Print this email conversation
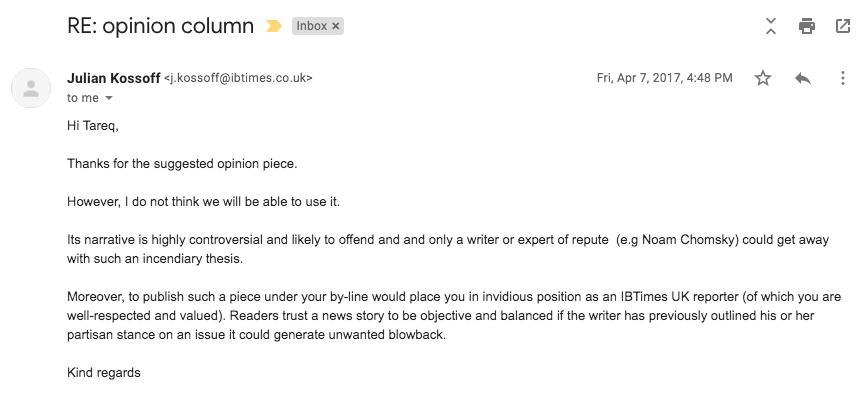Image resolution: width=856 pixels, height=397 pixels. (x=806, y=26)
